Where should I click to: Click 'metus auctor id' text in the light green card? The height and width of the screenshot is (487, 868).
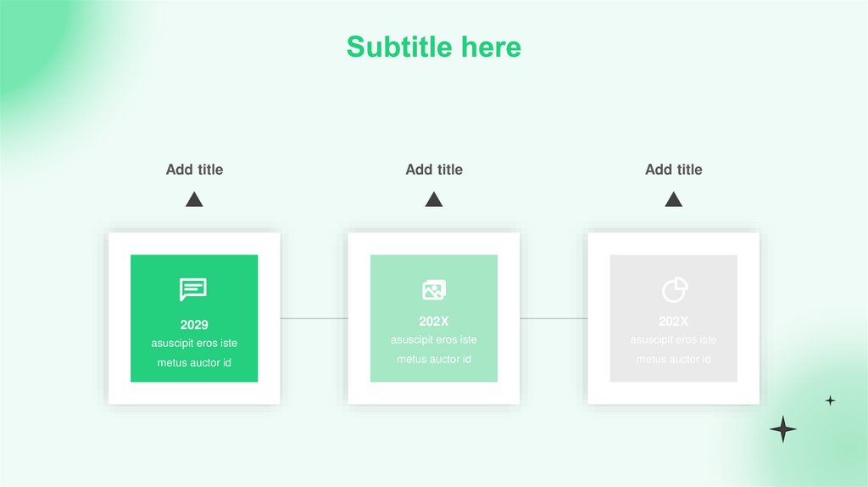click(x=434, y=359)
